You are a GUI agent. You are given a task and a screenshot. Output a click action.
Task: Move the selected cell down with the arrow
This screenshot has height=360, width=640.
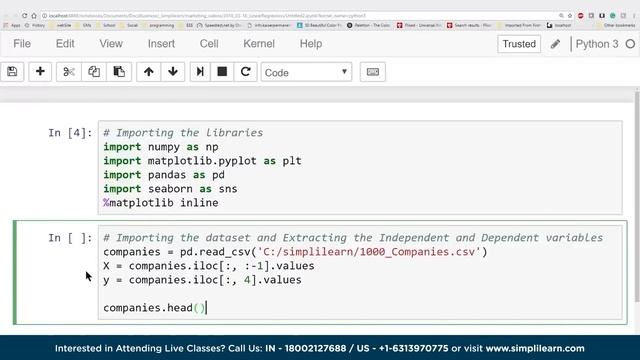click(173, 72)
